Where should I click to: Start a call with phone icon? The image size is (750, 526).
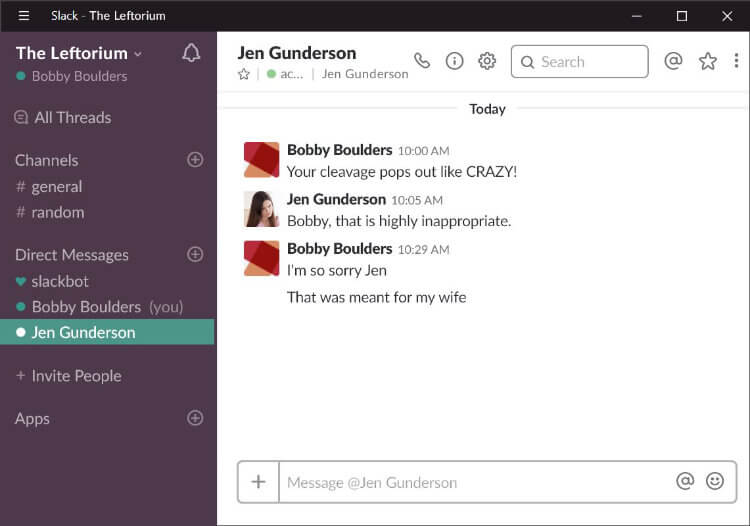(x=422, y=61)
